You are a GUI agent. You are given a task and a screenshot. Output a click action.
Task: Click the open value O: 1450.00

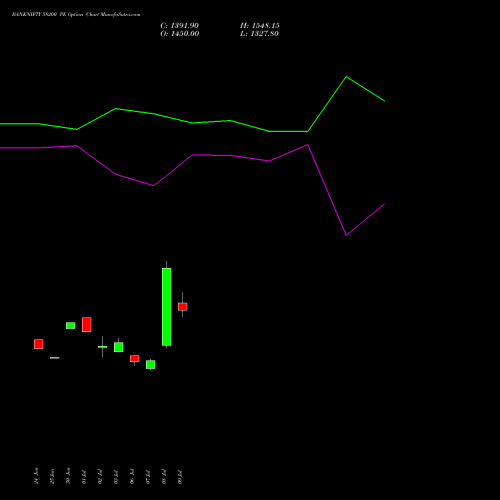pyautogui.click(x=180, y=34)
